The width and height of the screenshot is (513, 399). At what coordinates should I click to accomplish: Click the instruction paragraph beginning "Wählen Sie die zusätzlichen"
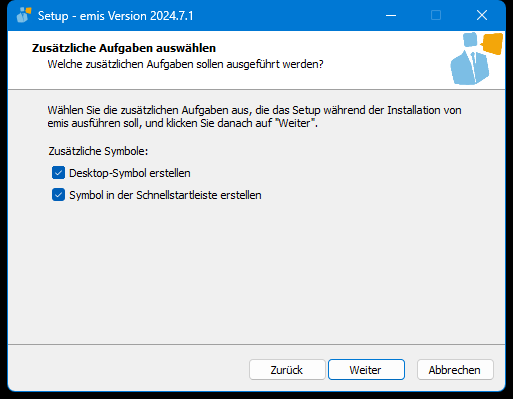point(254,117)
